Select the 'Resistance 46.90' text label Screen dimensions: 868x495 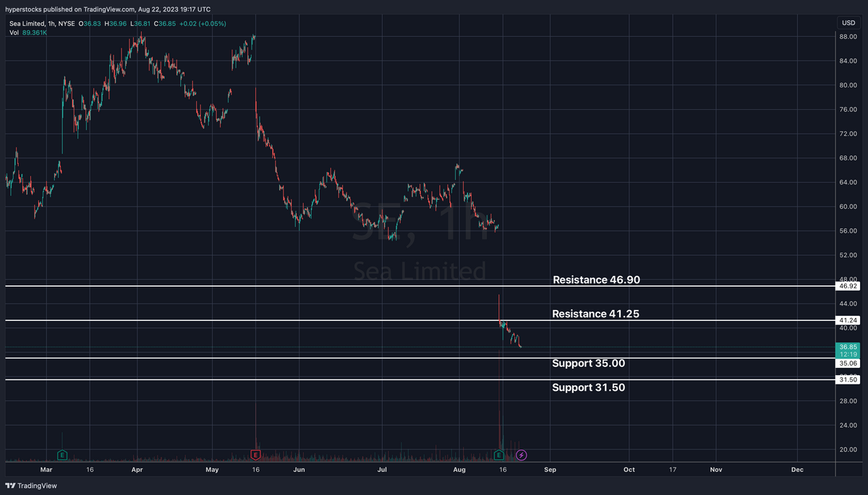coord(597,280)
